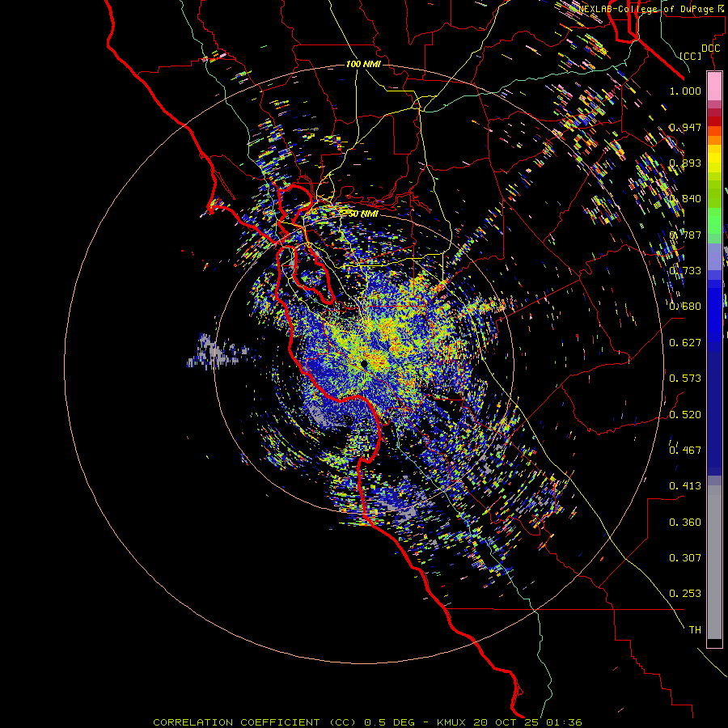
Task: Click the "0.520" scale value
Action: point(685,415)
